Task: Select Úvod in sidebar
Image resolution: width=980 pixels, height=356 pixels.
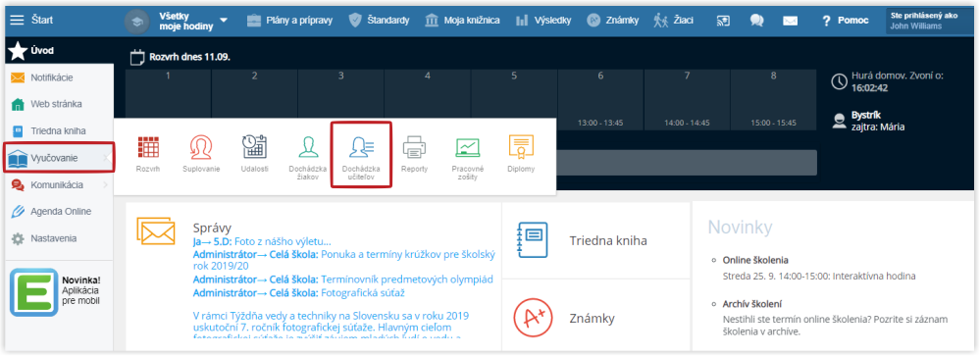Action: [60, 51]
